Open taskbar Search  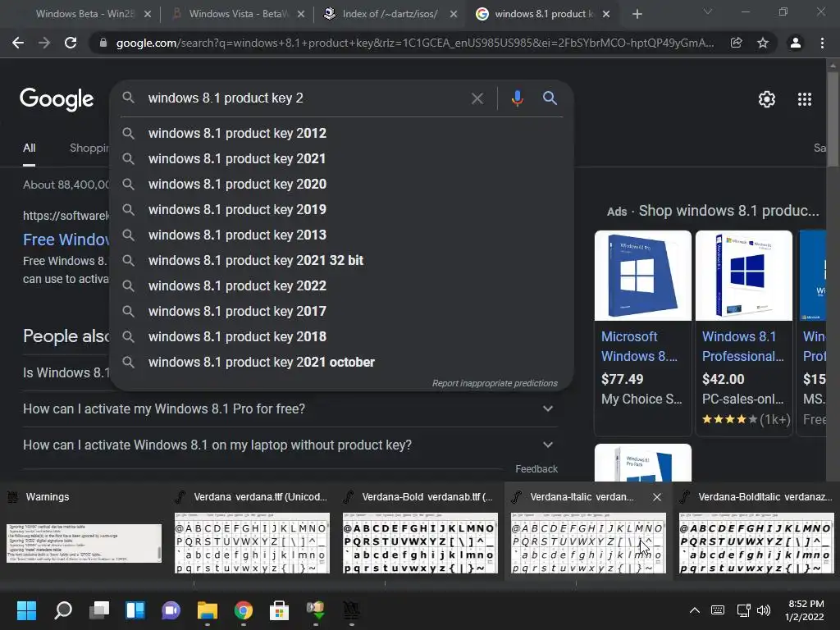point(62,610)
